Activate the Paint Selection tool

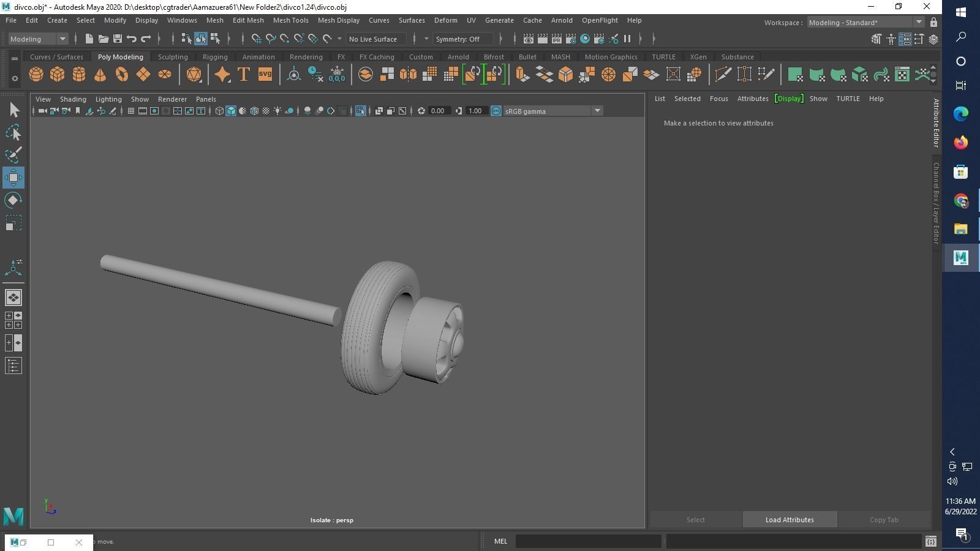coord(13,155)
